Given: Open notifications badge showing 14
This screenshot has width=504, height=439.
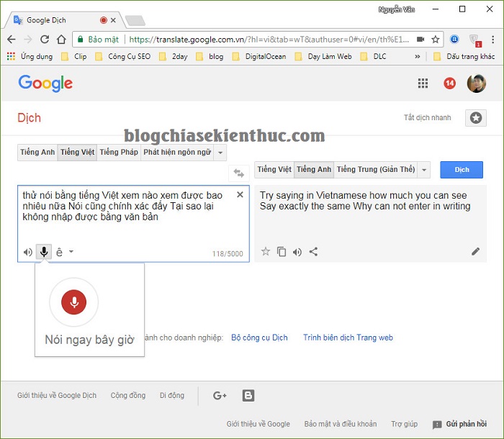Looking at the screenshot, I should tap(450, 83).
